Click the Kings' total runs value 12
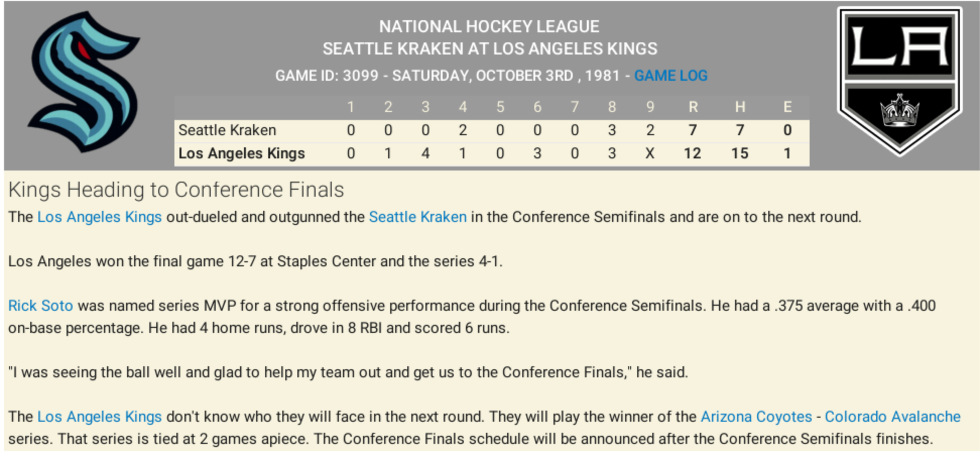 coord(692,153)
